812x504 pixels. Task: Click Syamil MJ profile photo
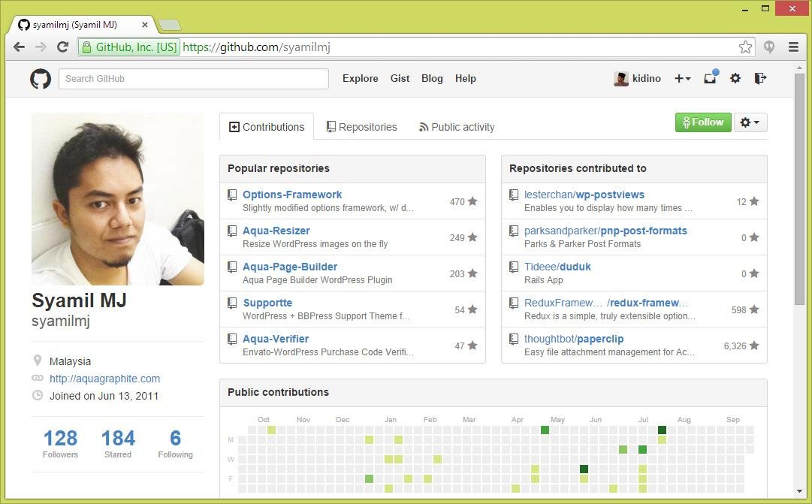point(117,199)
